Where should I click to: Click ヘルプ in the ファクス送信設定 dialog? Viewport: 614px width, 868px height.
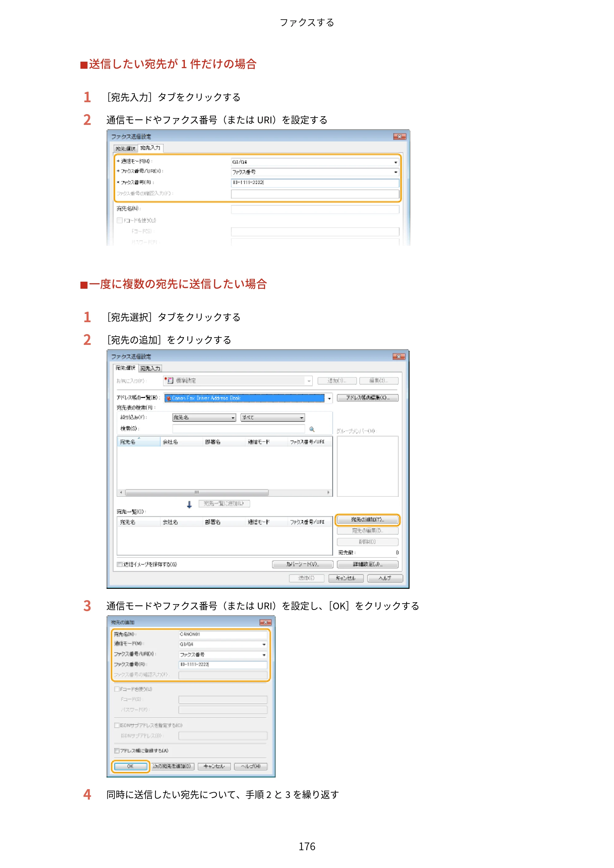tap(385, 578)
